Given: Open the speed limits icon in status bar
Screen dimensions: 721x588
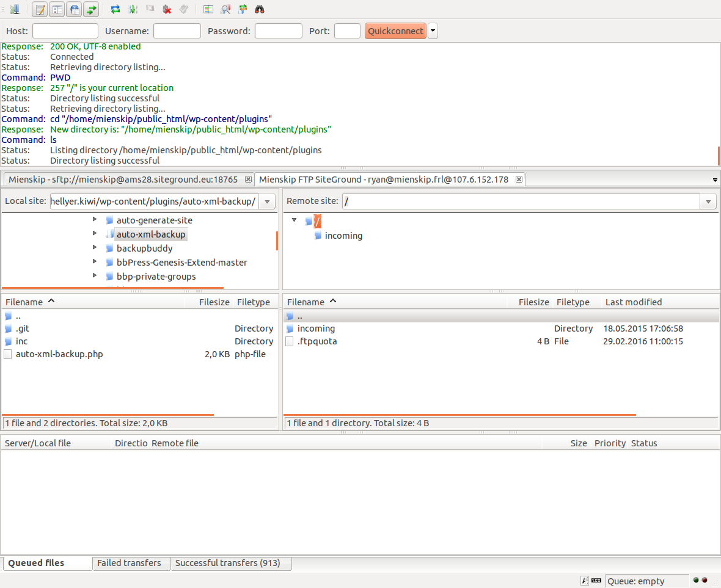Looking at the screenshot, I should 596,581.
